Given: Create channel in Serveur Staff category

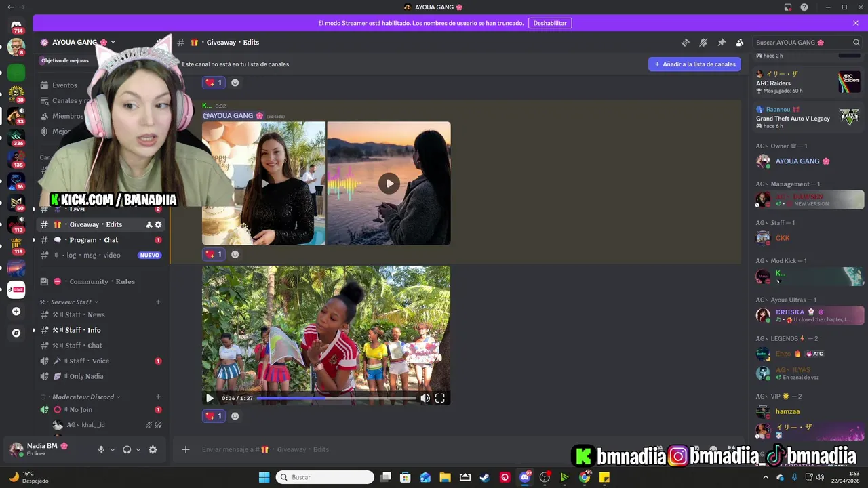Looking at the screenshot, I should point(158,302).
